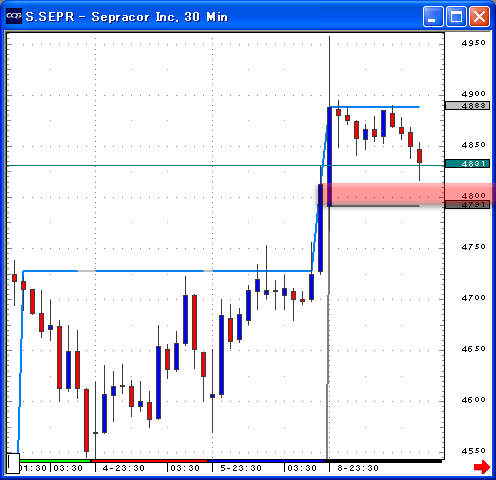Click the small white box at bottom-left corner
496x480 pixels.
tap(13, 463)
